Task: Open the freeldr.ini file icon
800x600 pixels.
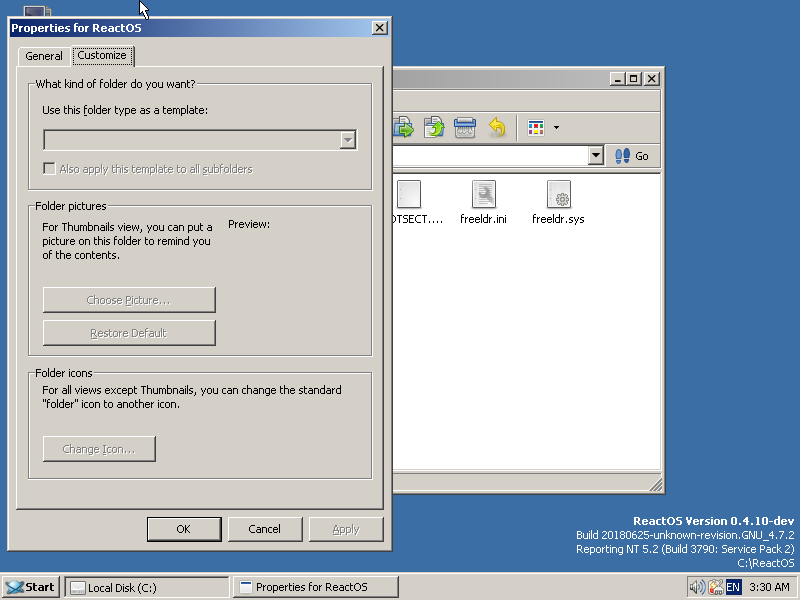Action: click(x=483, y=195)
